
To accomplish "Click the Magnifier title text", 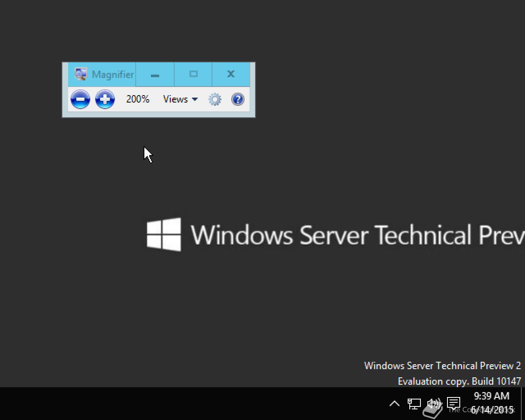I will pos(113,75).
